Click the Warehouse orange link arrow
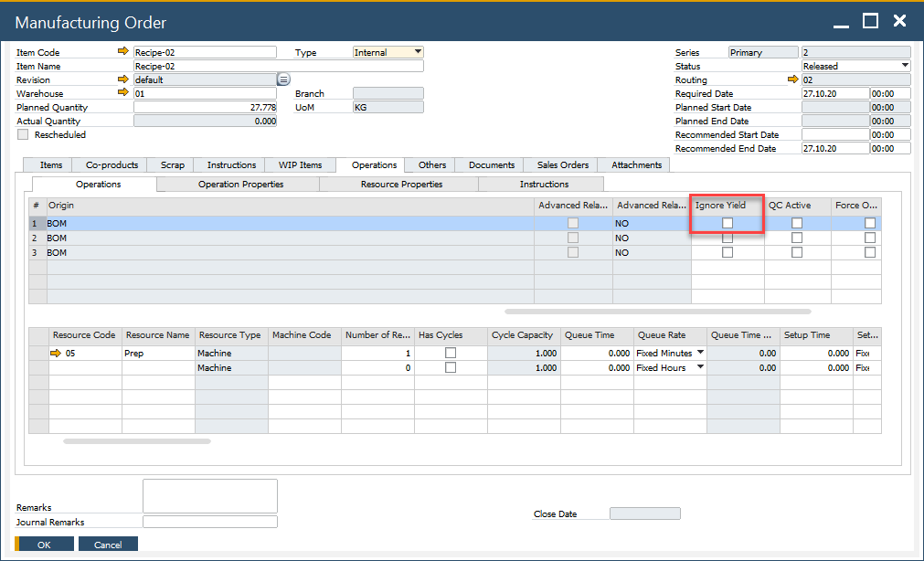This screenshot has width=924, height=561. pyautogui.click(x=123, y=93)
